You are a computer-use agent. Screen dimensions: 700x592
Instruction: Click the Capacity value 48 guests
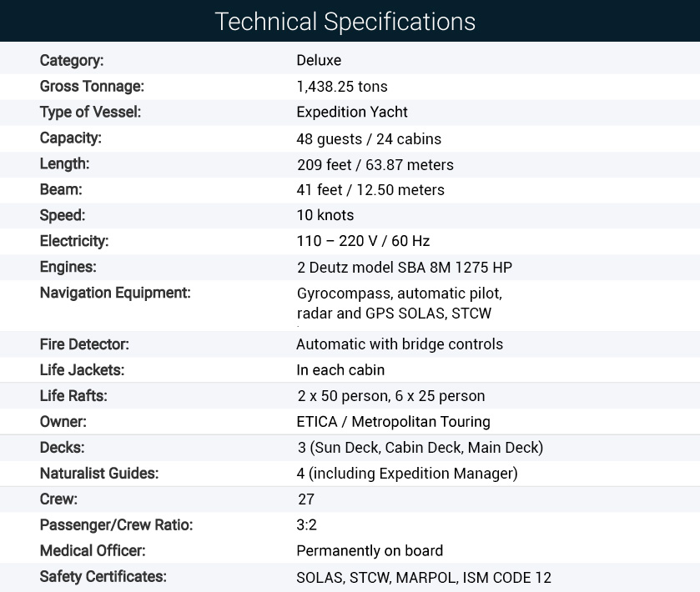point(369,138)
